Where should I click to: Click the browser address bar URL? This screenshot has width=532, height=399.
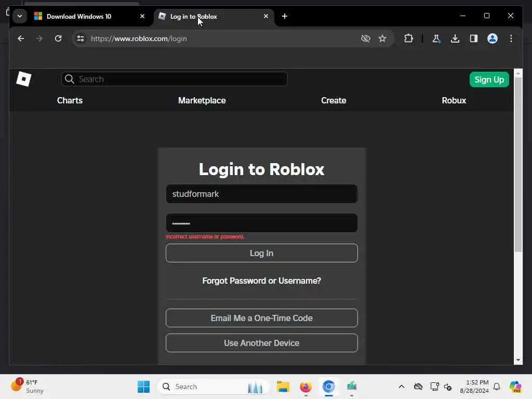139,38
